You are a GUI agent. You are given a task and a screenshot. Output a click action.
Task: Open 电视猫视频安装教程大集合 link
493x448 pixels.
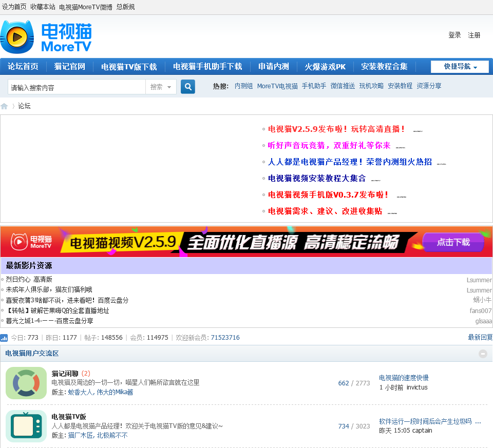pyautogui.click(x=317, y=178)
